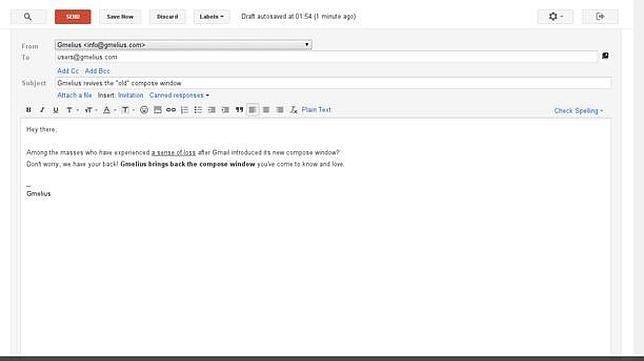The image size is (644, 361).
Task: Remove formatting with the Tx icon
Action: 293,110
